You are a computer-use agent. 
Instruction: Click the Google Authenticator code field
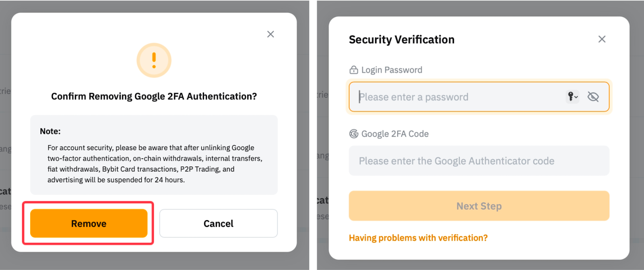479,161
